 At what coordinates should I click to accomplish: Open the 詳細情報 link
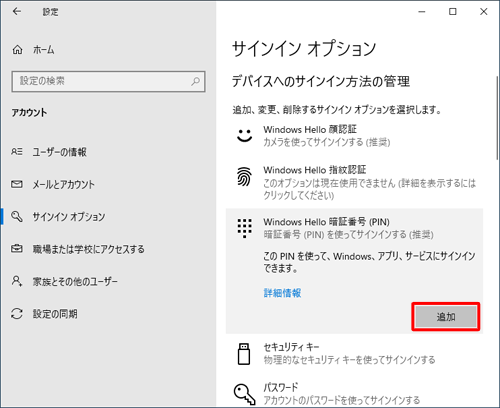(282, 293)
